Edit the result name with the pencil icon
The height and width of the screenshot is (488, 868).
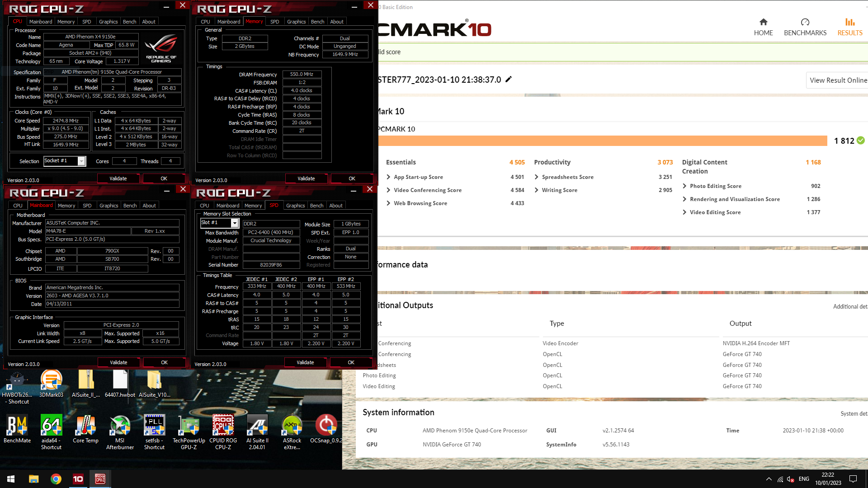click(509, 80)
